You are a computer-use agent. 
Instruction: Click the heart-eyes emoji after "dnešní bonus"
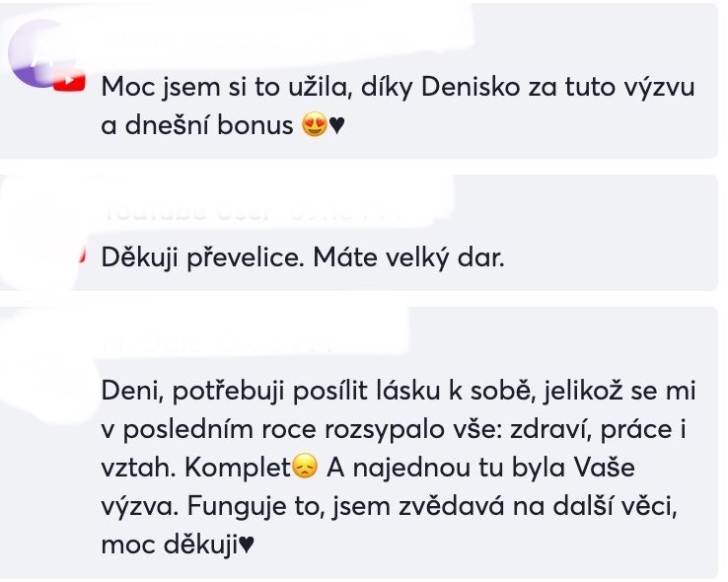(x=315, y=125)
